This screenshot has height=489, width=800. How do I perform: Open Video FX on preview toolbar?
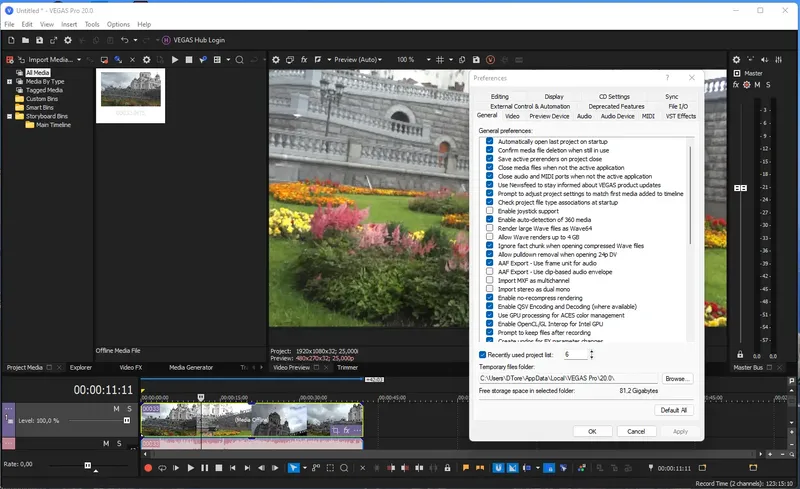(304, 60)
